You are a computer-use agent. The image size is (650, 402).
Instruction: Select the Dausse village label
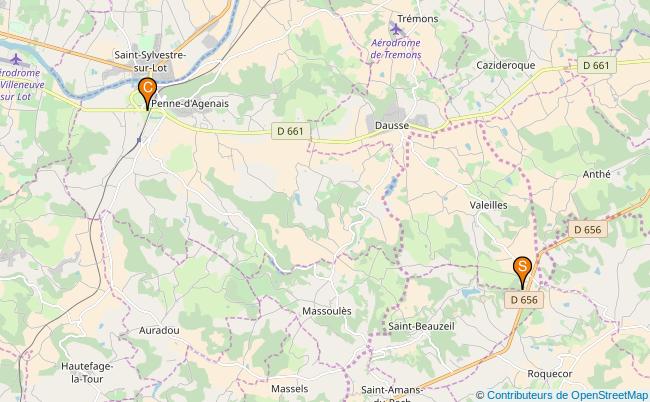[392, 125]
